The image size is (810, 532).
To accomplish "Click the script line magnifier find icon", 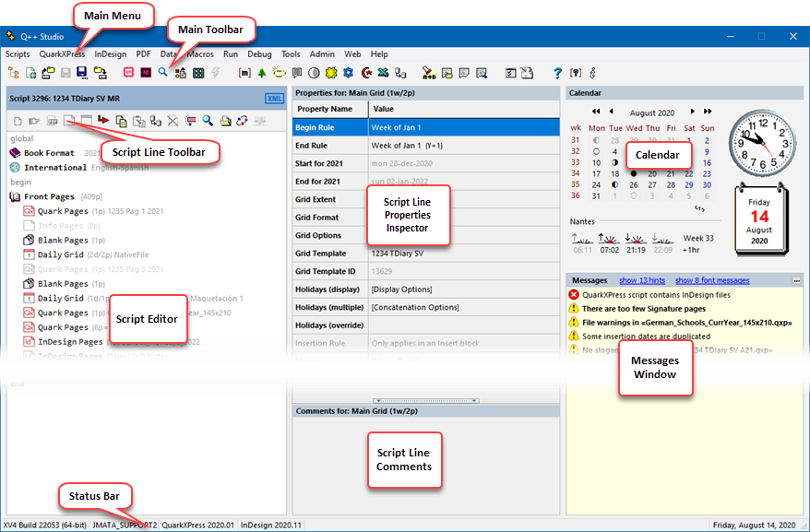I will [x=208, y=121].
